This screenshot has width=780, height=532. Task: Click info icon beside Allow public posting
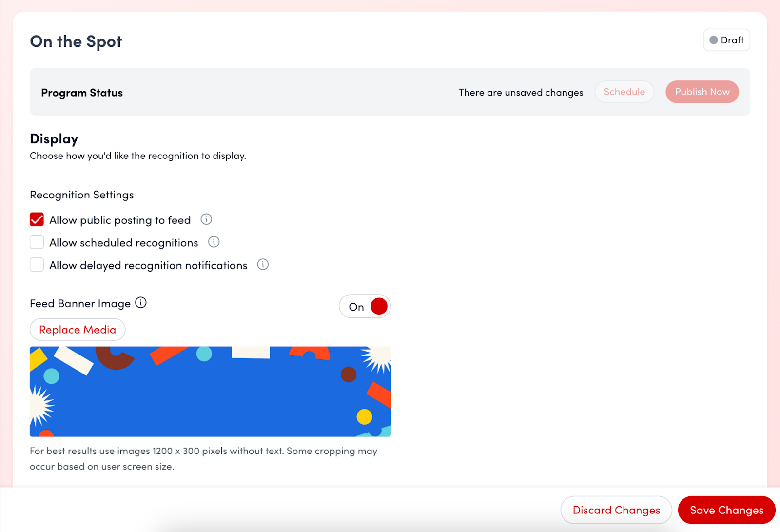206,219
